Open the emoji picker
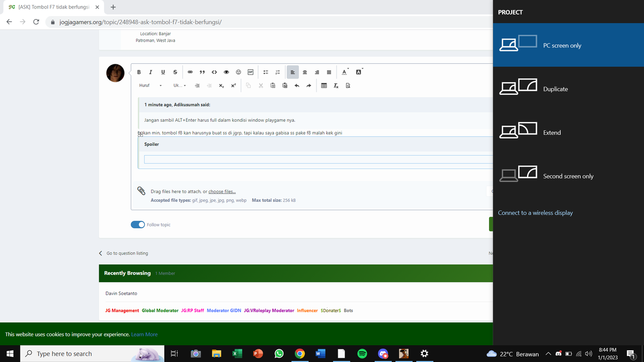The image size is (644, 362). pos(238,72)
